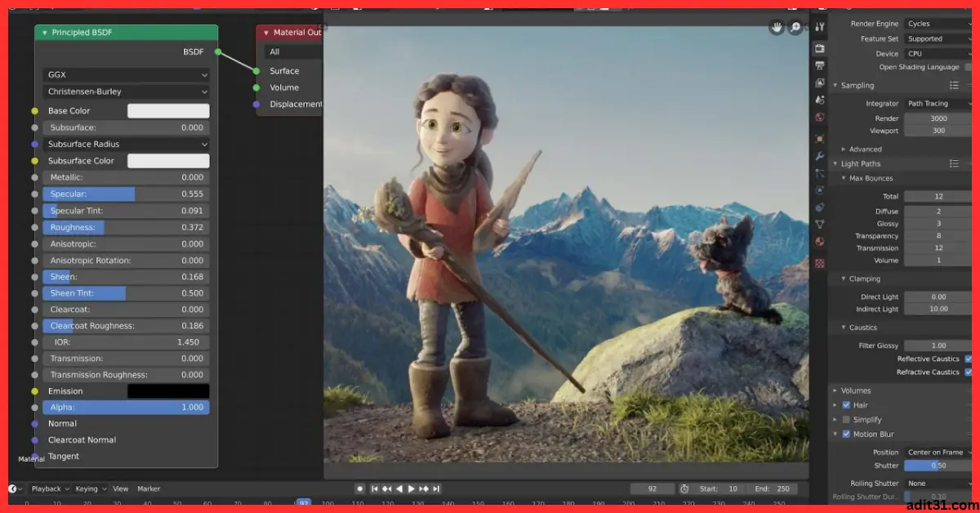Expand the Advanced subpanel

pyautogui.click(x=844, y=149)
